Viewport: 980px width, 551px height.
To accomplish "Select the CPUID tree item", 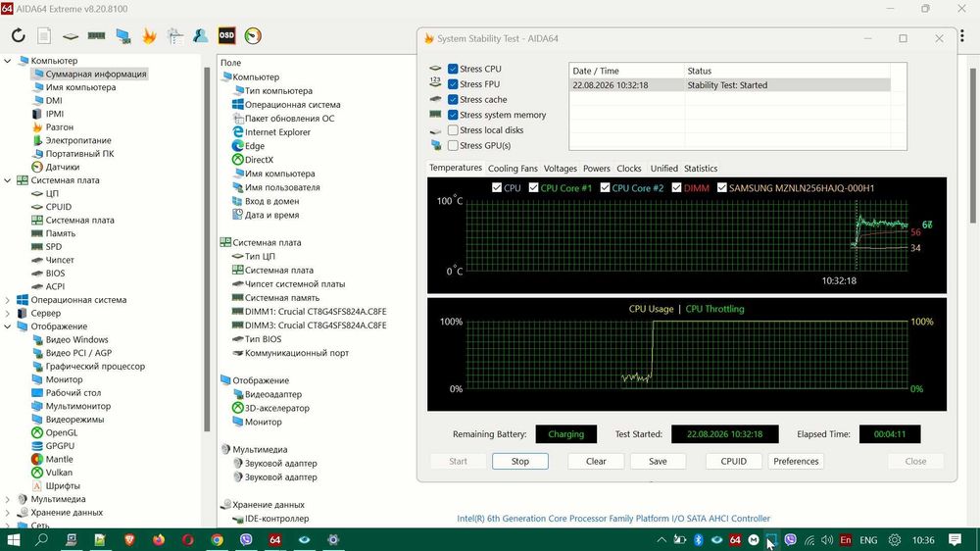I will click(x=58, y=207).
